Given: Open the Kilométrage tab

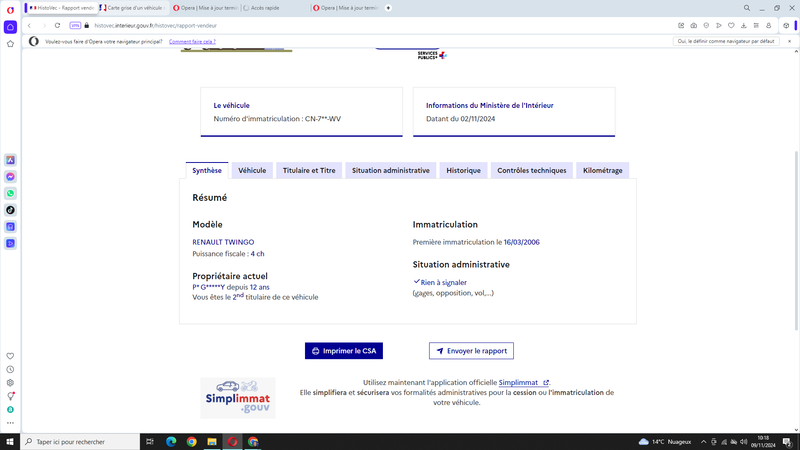Looking at the screenshot, I should tap(603, 170).
